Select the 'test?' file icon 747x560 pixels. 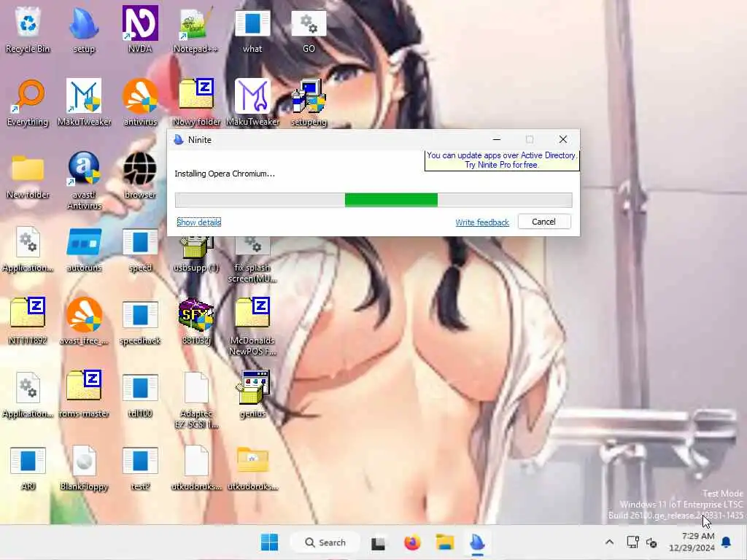(x=140, y=467)
